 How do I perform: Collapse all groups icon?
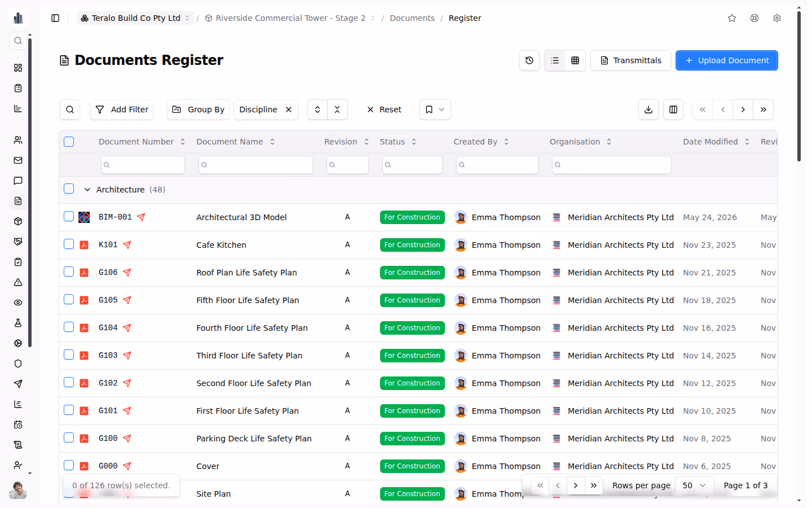tap(337, 110)
